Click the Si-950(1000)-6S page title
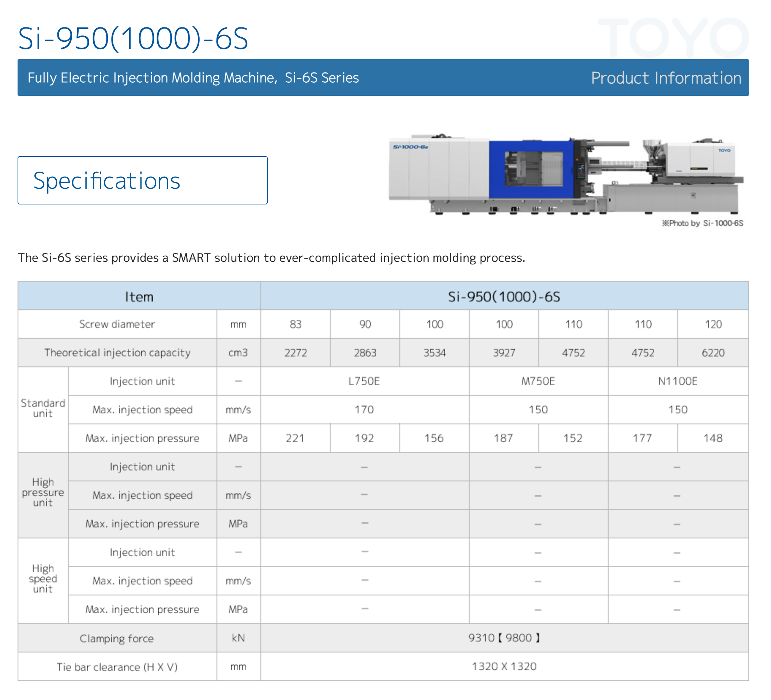This screenshot has height=700, width=771. coord(133,38)
